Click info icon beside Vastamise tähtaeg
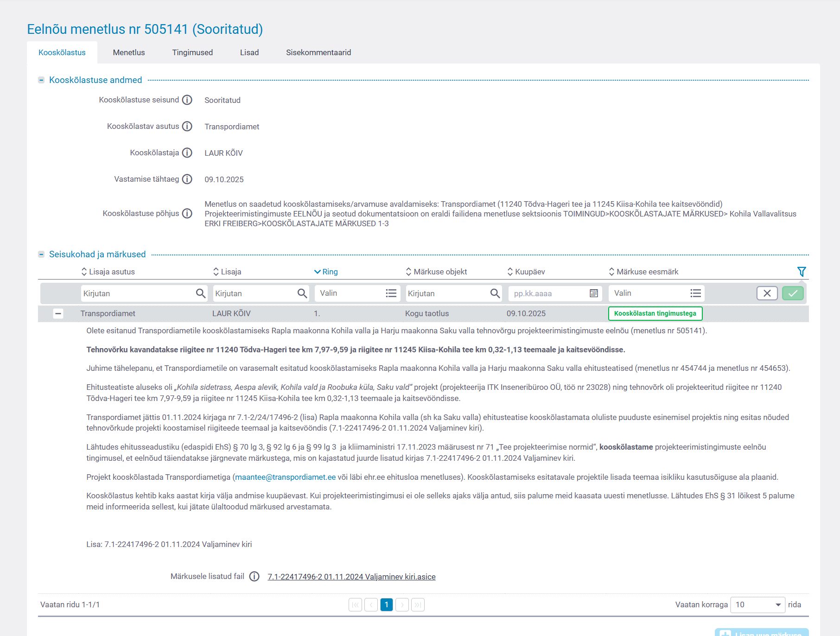The image size is (840, 636). click(187, 179)
